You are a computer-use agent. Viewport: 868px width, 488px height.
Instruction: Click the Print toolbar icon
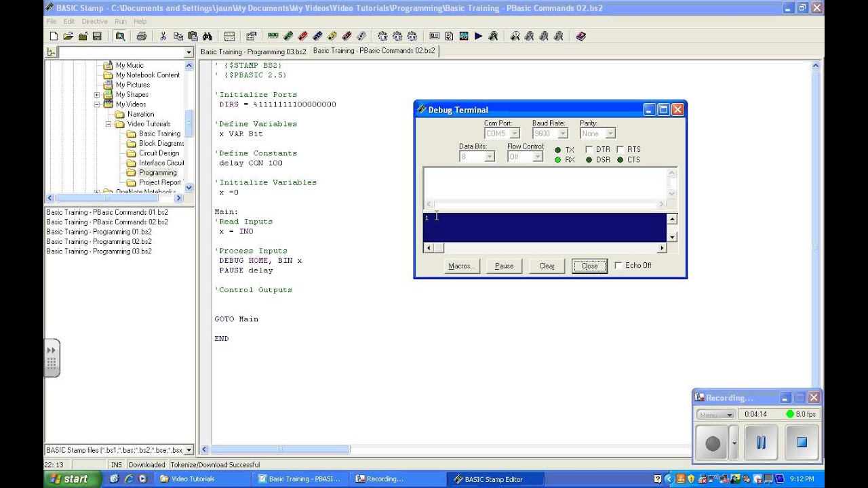(x=141, y=37)
